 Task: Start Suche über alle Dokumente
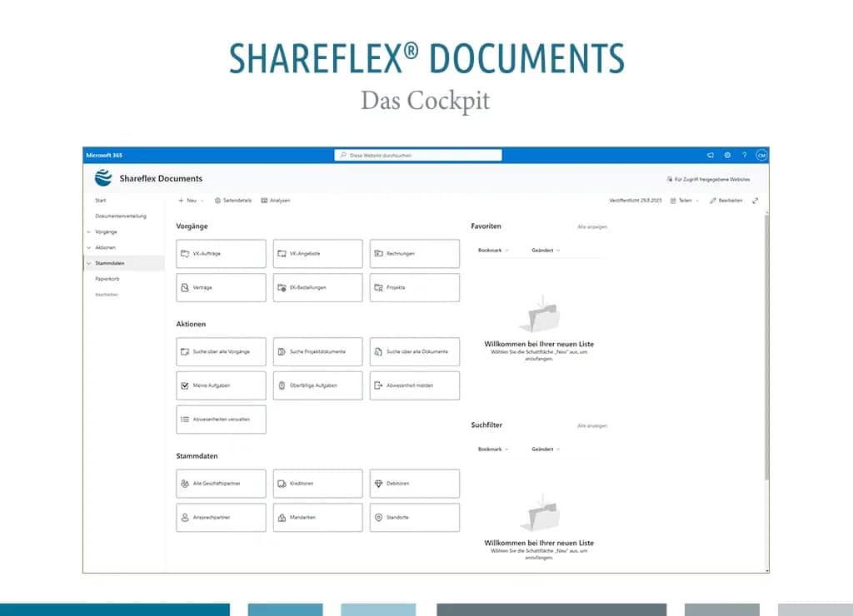click(x=414, y=351)
